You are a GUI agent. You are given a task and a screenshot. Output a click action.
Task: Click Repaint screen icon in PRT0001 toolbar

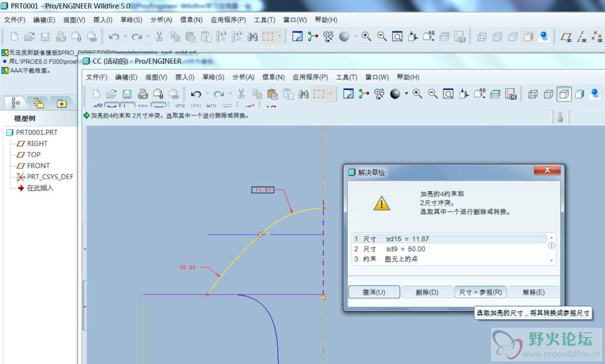(x=297, y=37)
